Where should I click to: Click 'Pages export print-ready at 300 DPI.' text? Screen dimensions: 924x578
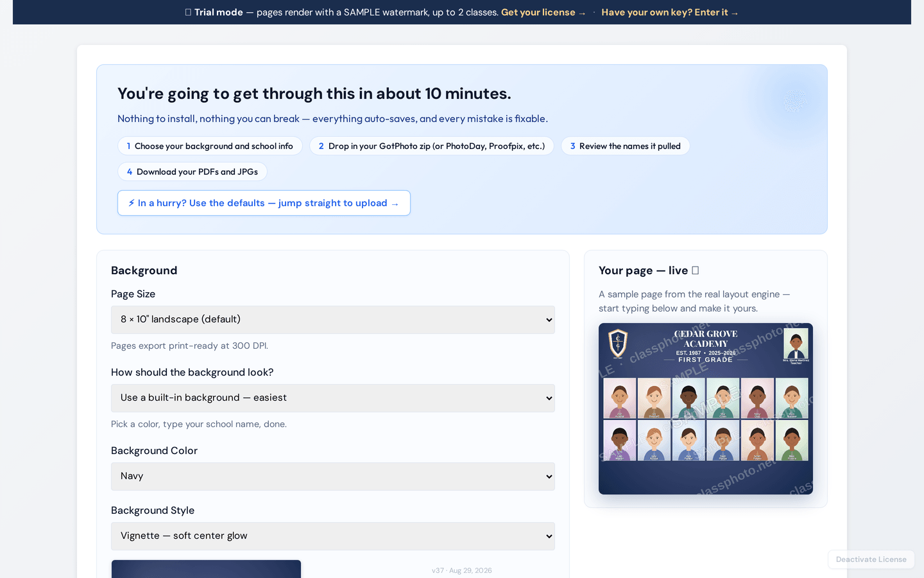point(189,346)
